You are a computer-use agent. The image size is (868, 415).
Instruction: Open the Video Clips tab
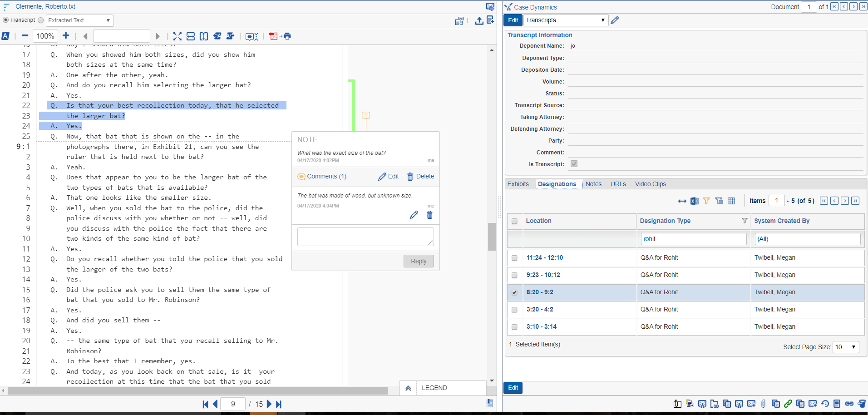point(650,184)
